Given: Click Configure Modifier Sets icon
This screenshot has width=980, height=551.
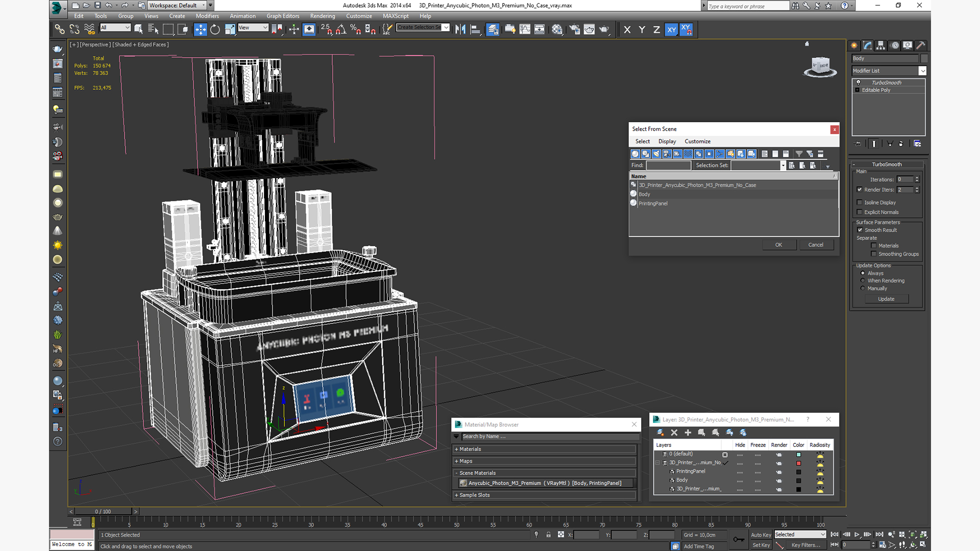Looking at the screenshot, I should pyautogui.click(x=917, y=144).
